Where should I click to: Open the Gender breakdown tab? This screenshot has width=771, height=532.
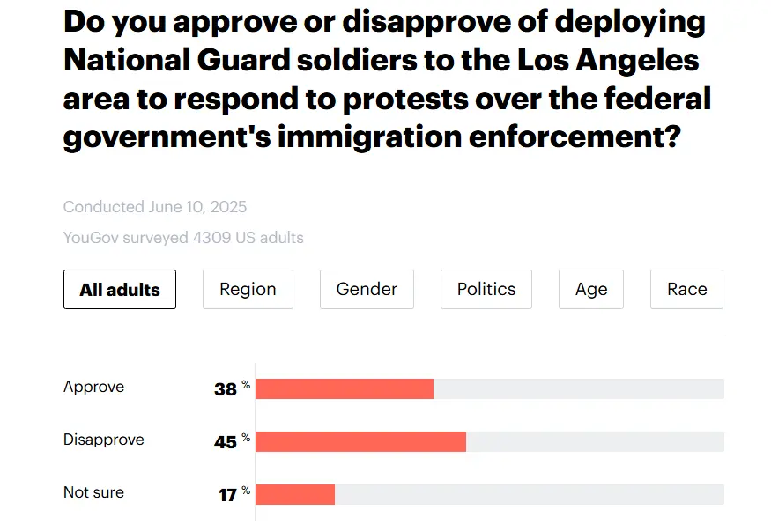[x=367, y=290]
